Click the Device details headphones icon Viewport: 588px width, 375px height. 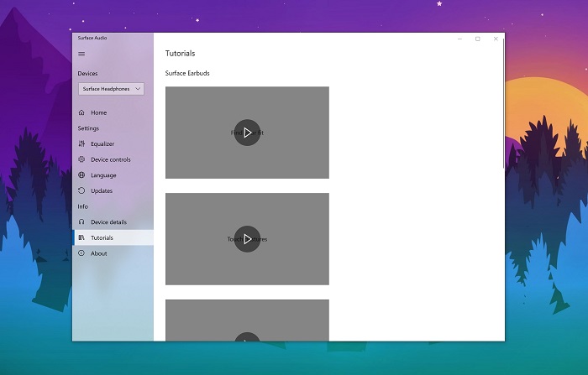(81, 221)
